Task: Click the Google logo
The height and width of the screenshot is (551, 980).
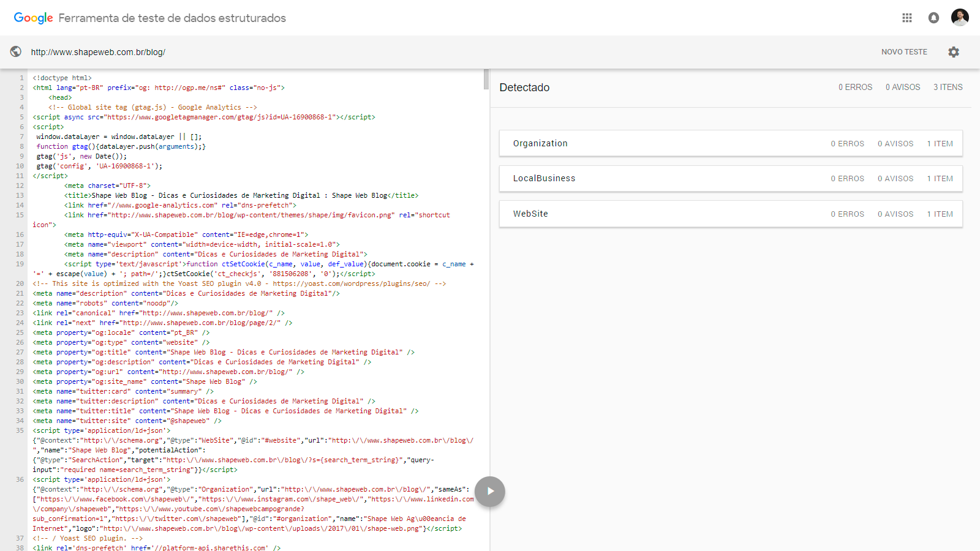Action: [34, 18]
